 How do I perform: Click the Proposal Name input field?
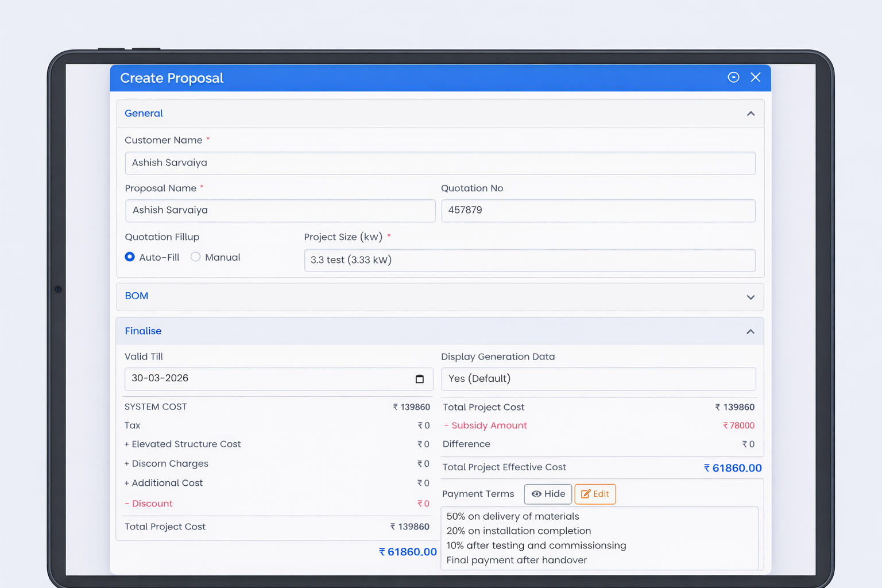pos(280,211)
